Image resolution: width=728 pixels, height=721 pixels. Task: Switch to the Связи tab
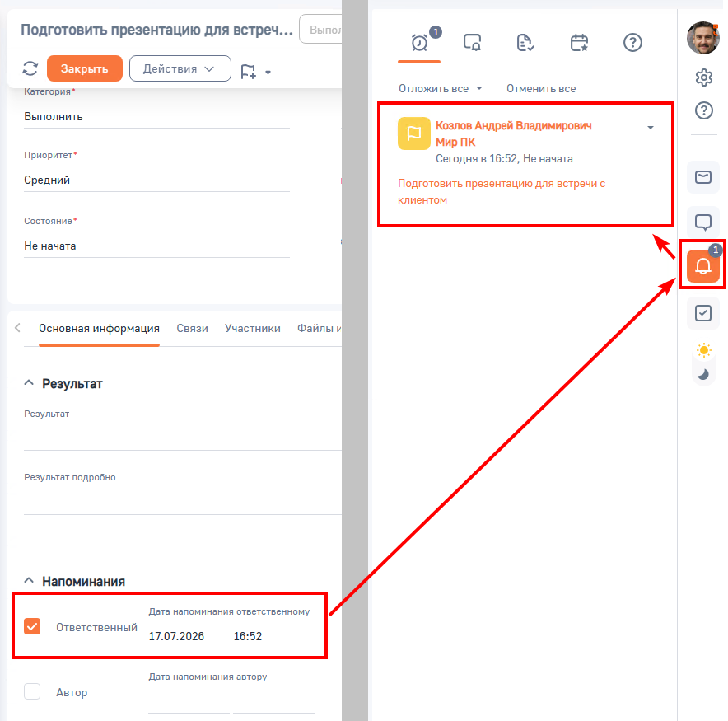click(192, 328)
